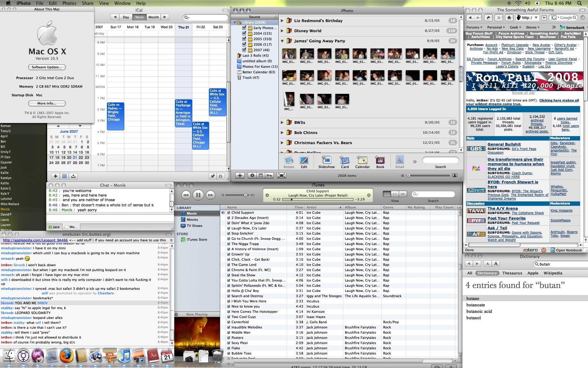Expand the Disney World roll

pyautogui.click(x=282, y=31)
